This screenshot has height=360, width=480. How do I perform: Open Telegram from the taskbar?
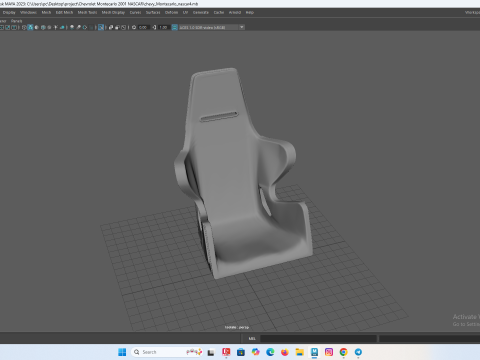point(358,352)
